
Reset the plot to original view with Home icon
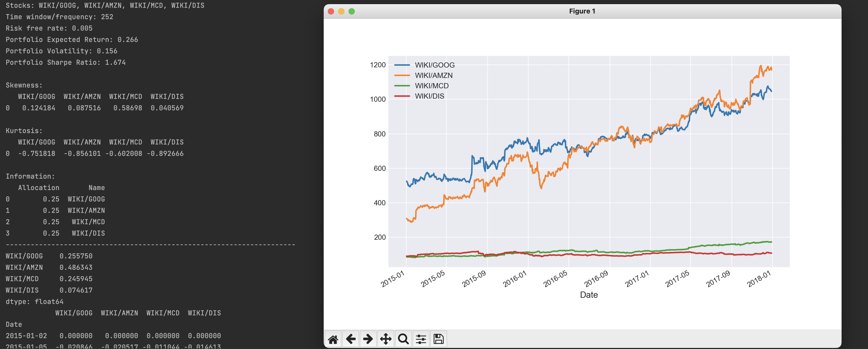[x=333, y=339]
